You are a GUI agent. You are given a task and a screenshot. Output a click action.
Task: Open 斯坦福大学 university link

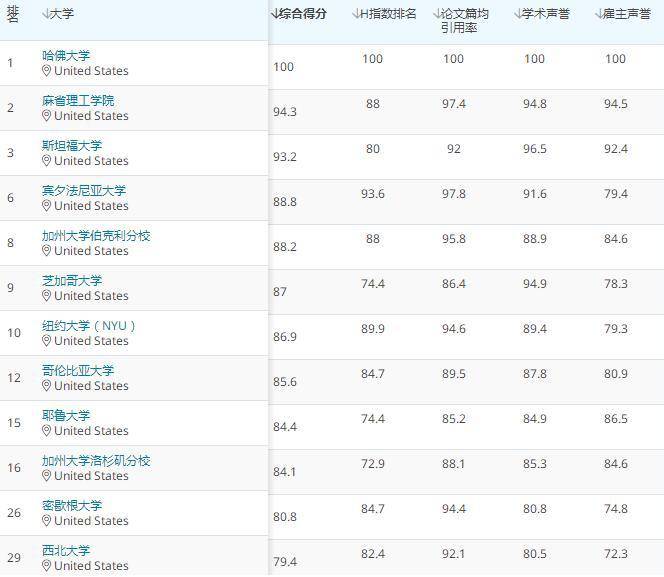pos(72,146)
